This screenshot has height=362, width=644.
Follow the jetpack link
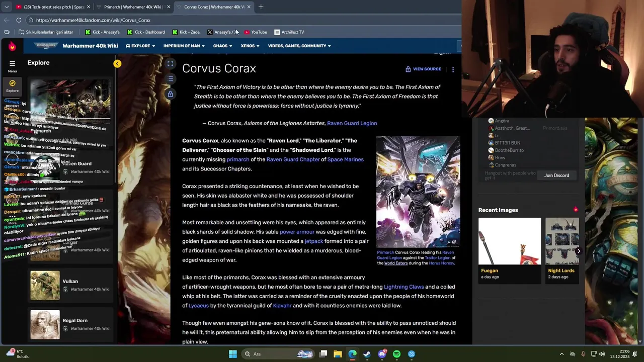(x=314, y=241)
